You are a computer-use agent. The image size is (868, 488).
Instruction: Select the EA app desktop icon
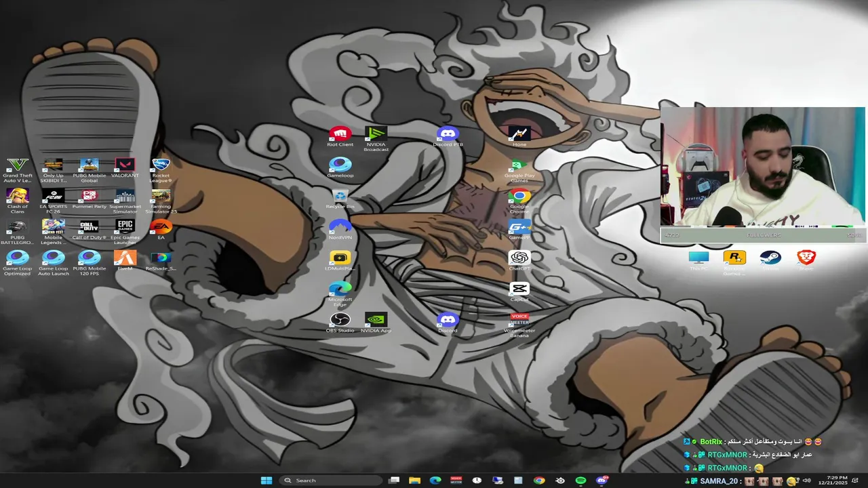pyautogui.click(x=161, y=230)
